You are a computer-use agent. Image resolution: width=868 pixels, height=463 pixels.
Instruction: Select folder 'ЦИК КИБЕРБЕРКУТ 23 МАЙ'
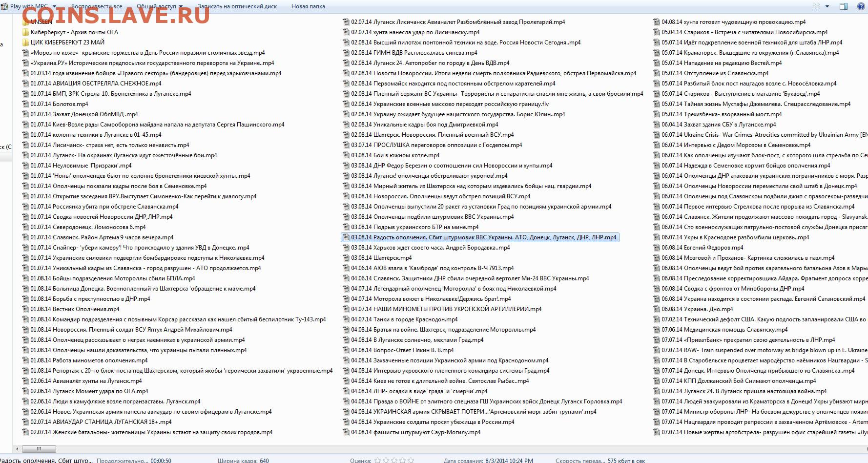click(x=63, y=42)
